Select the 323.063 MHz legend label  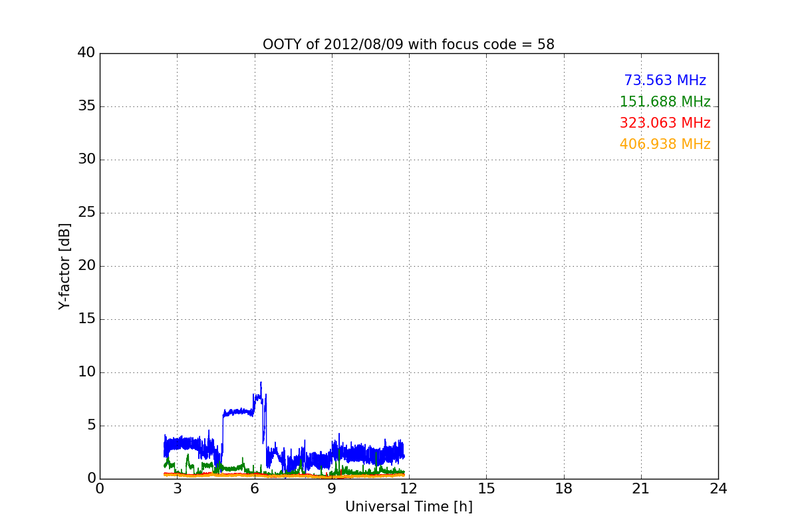click(x=665, y=123)
